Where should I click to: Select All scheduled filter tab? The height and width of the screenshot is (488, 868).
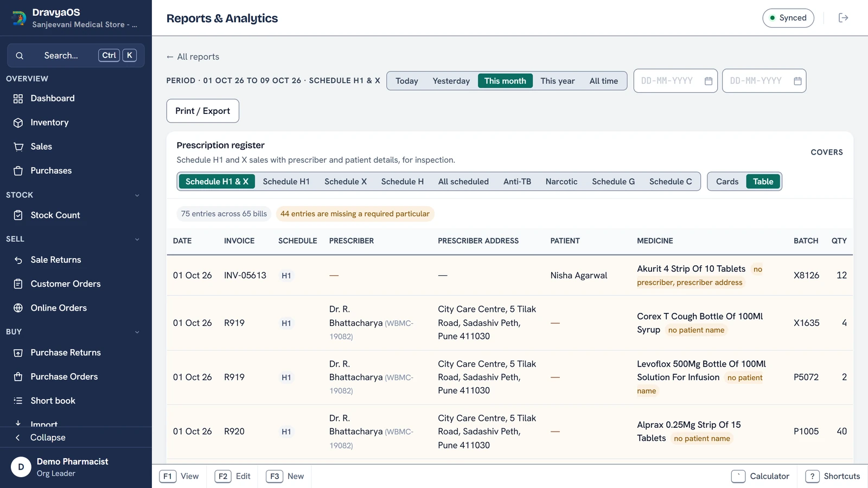pyautogui.click(x=463, y=182)
